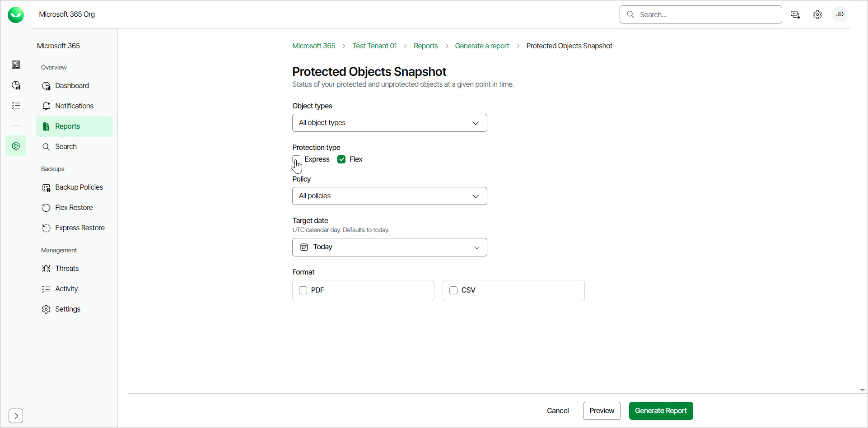This screenshot has height=428, width=868.
Task: Go to Dashboard in sidebar
Action: [x=74, y=86]
